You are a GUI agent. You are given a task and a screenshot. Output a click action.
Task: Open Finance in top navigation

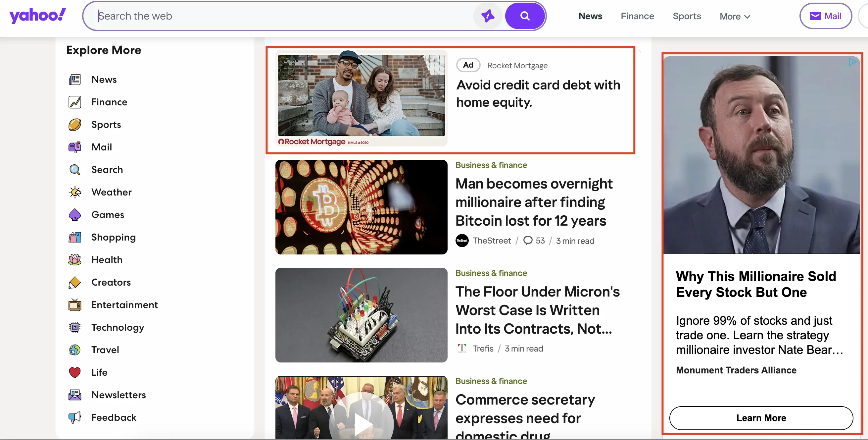pos(637,16)
